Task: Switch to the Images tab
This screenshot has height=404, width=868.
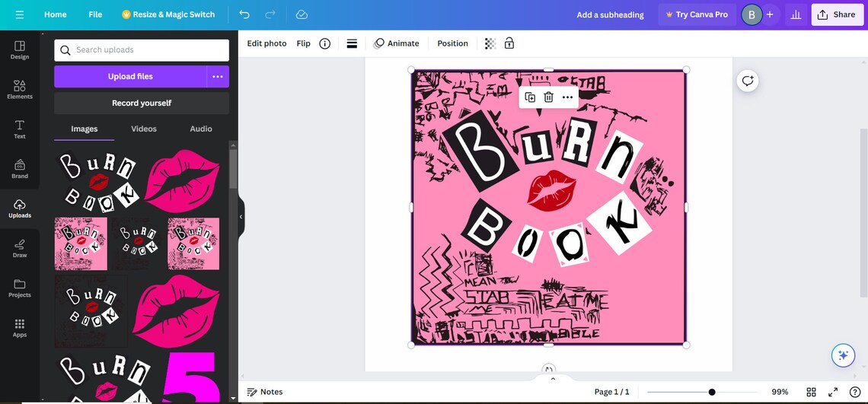Action: (85, 129)
